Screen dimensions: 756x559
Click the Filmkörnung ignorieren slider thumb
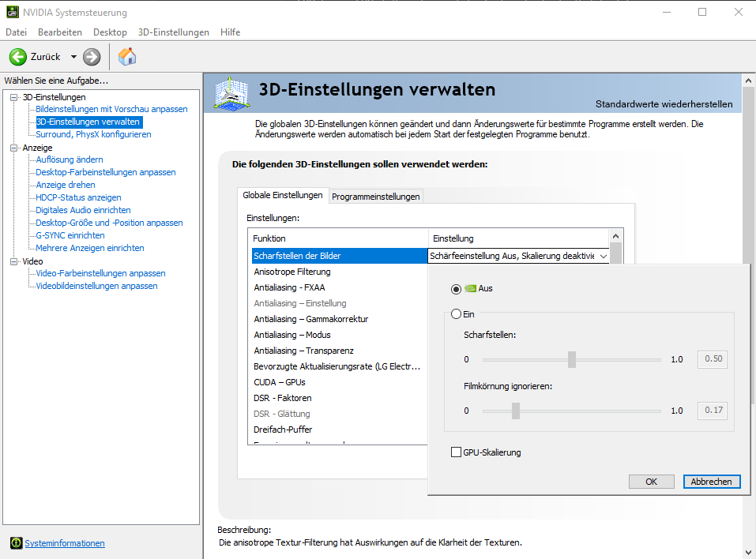point(516,411)
